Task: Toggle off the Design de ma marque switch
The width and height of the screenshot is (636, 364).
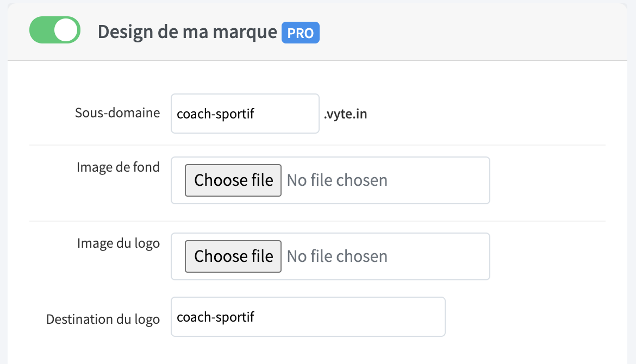Action: [x=55, y=30]
